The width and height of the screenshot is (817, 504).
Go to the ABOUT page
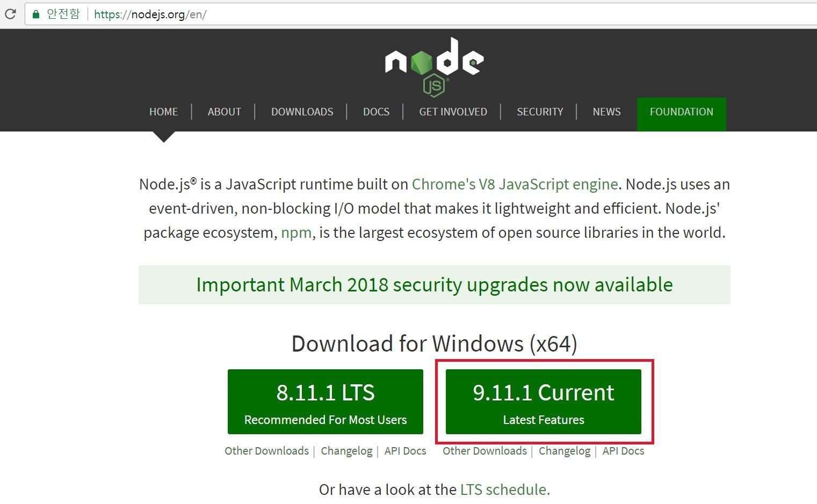(x=224, y=112)
